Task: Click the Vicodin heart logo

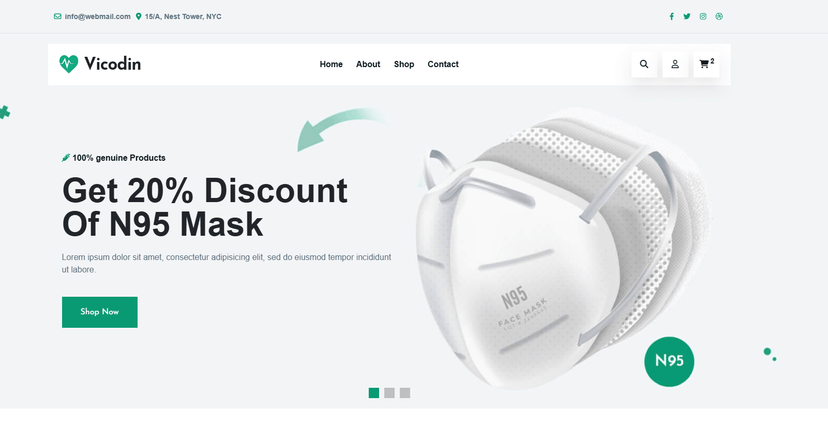Action: click(69, 64)
